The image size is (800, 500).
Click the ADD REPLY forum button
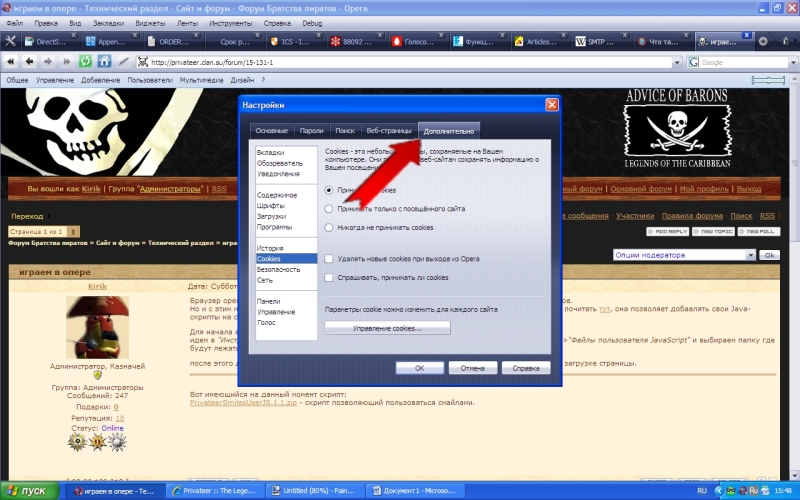pos(667,232)
